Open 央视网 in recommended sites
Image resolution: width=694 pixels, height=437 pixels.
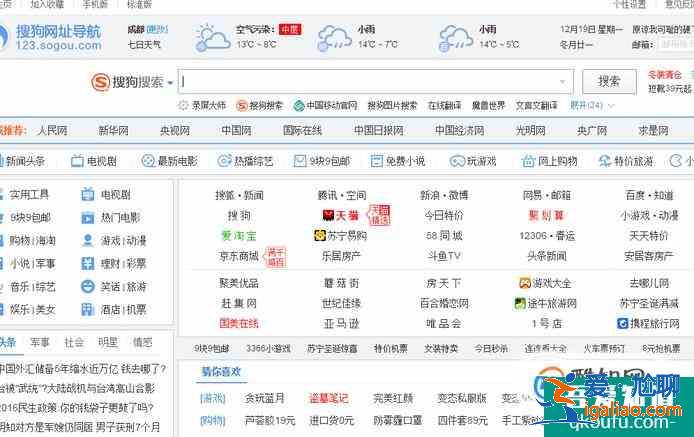pos(175,131)
